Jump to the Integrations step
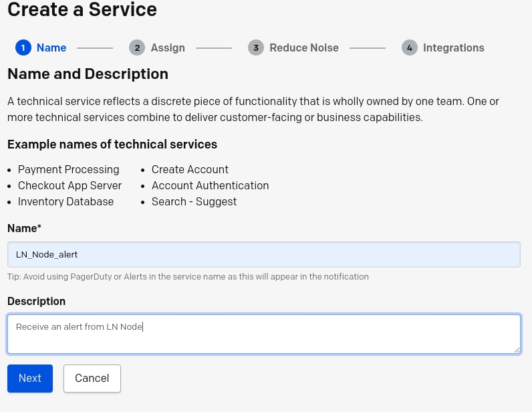 point(454,48)
